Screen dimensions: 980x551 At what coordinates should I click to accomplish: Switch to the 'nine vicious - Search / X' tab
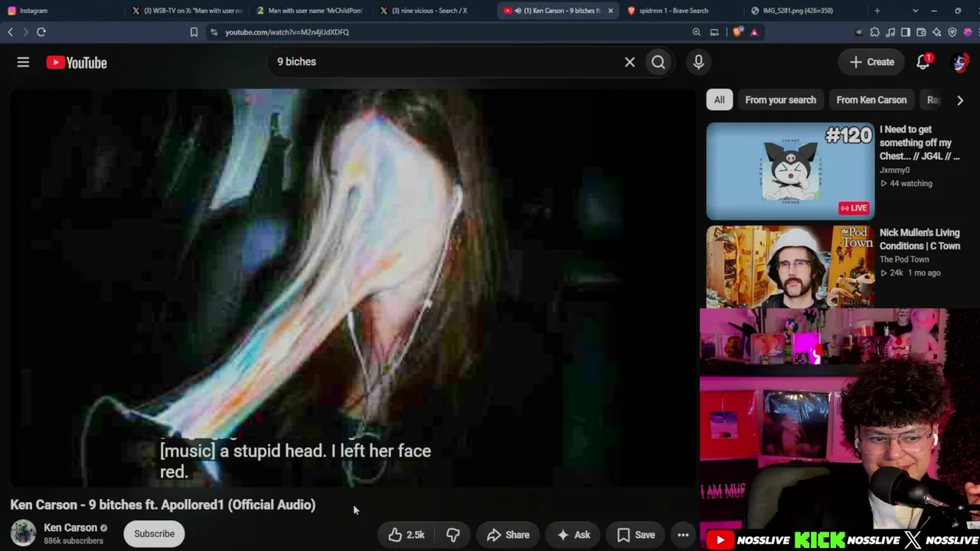tap(435, 11)
